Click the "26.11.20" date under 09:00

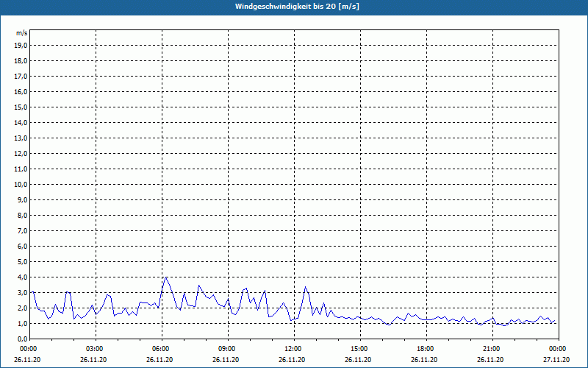[226, 360]
